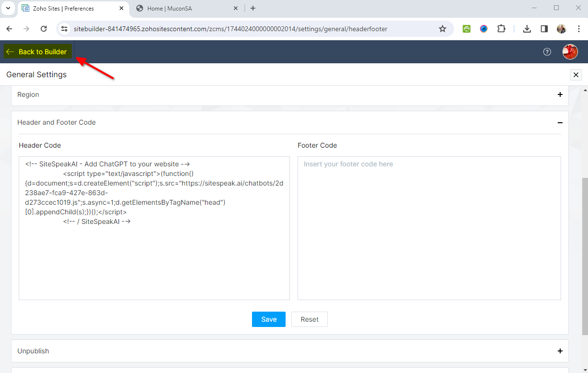Click inside the Header Code text area
The width and height of the screenshot is (588, 373).
tap(154, 228)
